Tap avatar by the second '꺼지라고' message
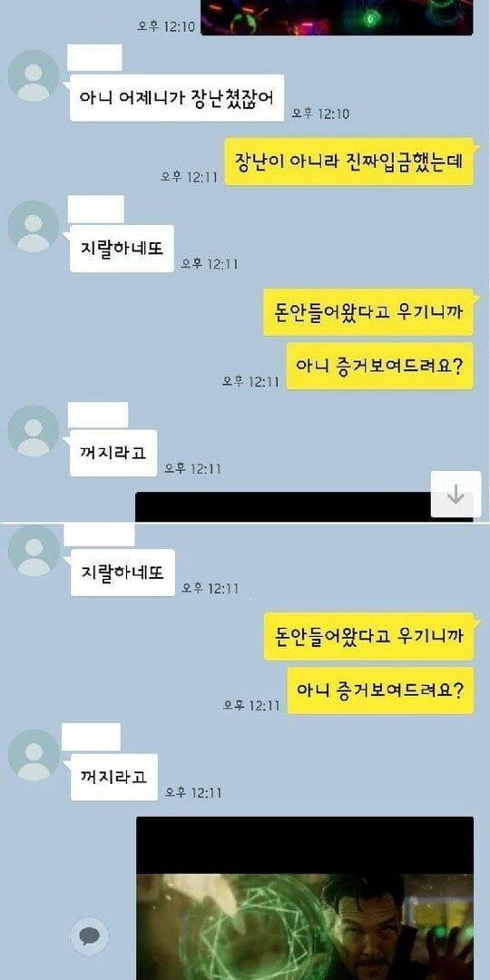The width and height of the screenshot is (490, 980). click(x=34, y=755)
